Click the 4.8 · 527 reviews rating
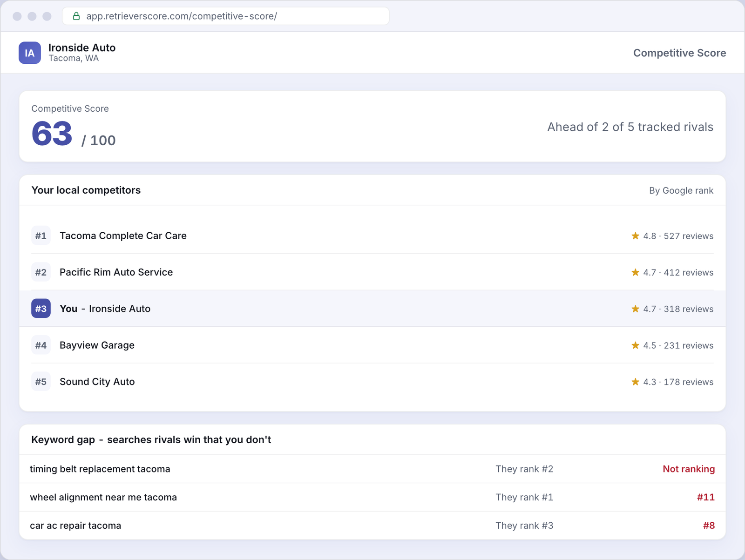Screen dimensions: 745x560 click(x=678, y=236)
